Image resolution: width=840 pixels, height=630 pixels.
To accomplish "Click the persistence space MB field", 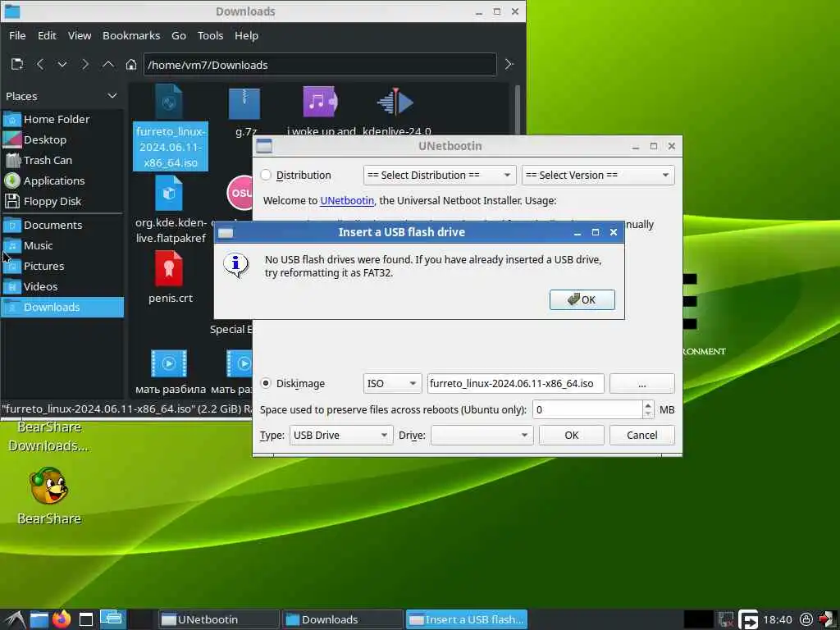I will [x=587, y=410].
